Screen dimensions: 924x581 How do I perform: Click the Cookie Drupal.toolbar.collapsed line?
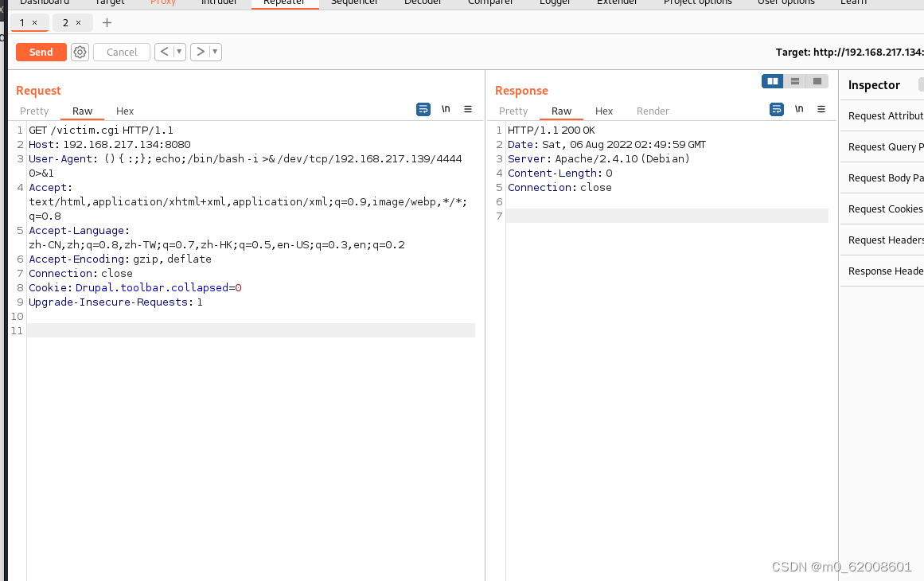[x=135, y=287]
